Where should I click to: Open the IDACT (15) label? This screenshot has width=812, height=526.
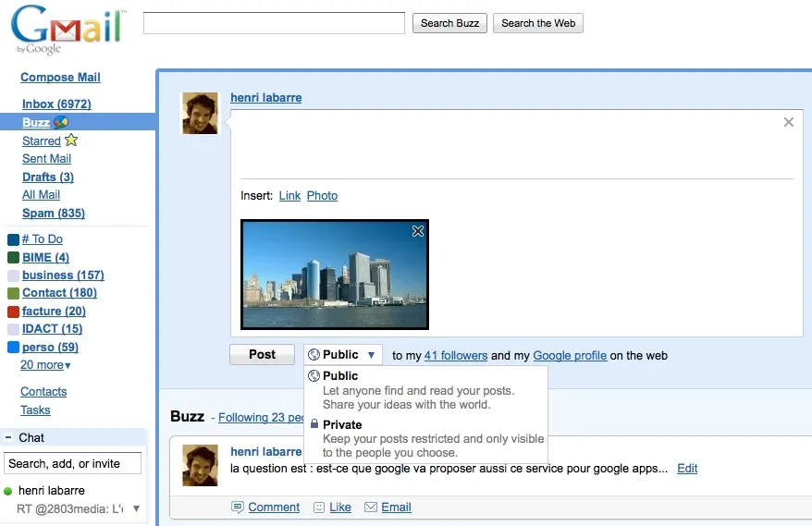(53, 329)
